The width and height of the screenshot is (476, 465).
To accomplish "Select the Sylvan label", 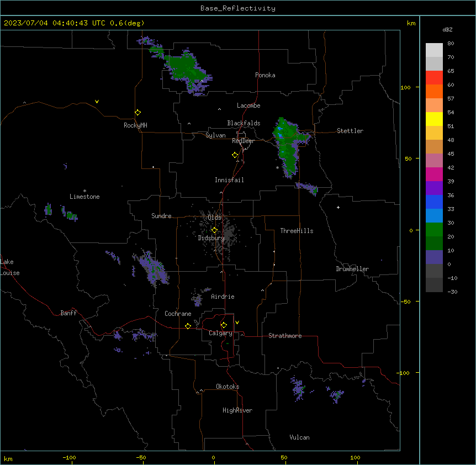I will point(215,135).
